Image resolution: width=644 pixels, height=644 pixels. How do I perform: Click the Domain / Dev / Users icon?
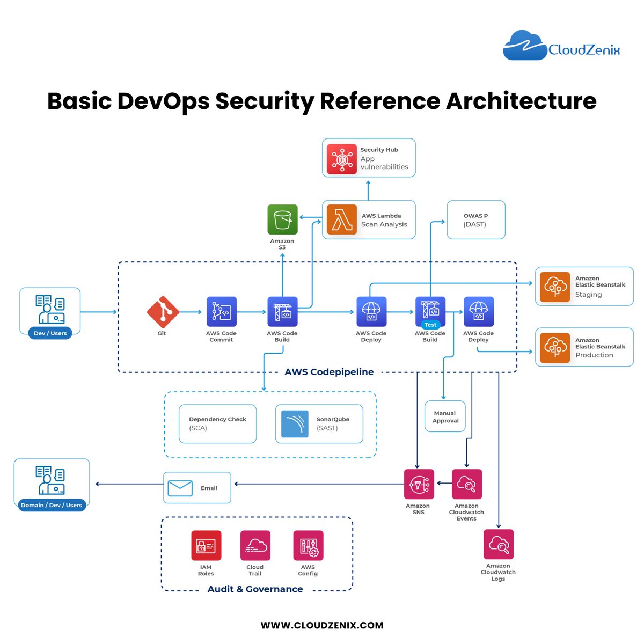click(50, 480)
